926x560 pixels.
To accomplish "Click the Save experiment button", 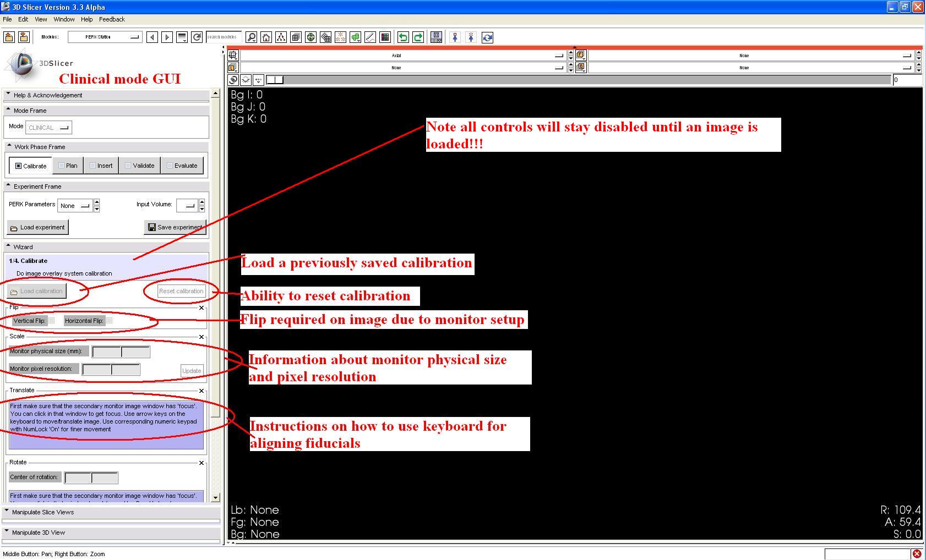I will click(175, 227).
